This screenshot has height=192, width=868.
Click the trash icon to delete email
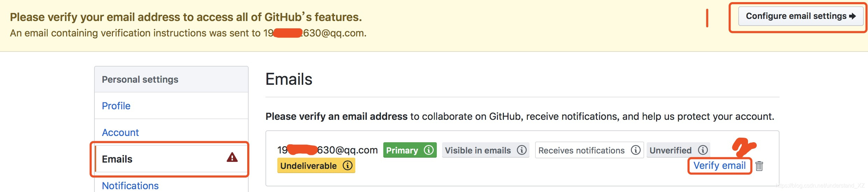point(759,166)
